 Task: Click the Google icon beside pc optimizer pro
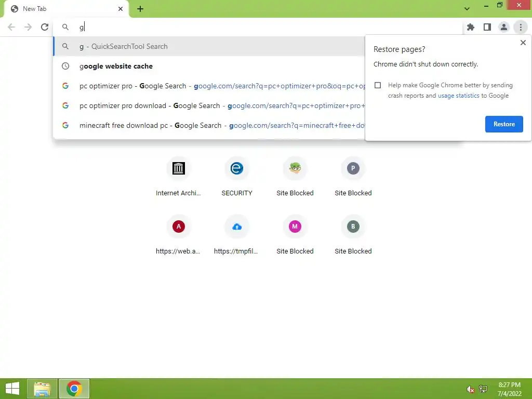pyautogui.click(x=65, y=86)
